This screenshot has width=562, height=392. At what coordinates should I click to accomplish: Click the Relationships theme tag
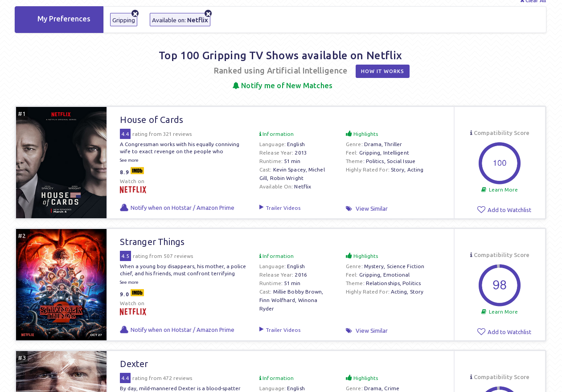click(x=382, y=283)
